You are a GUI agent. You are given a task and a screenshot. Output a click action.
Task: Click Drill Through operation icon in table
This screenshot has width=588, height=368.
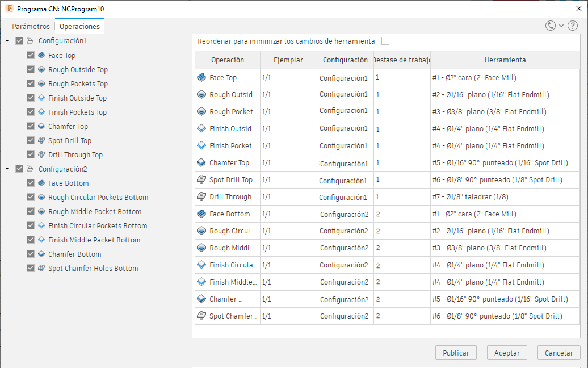point(201,197)
